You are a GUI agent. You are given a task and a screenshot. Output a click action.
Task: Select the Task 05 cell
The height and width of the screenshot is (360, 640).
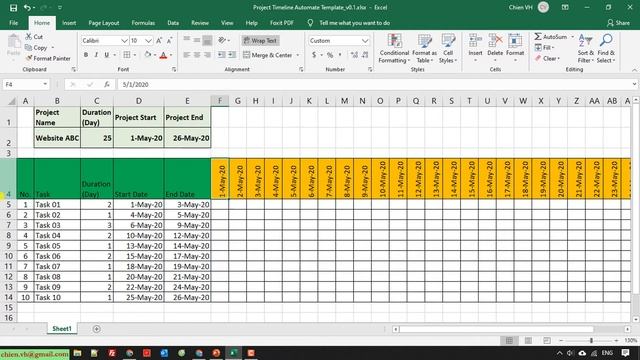tap(57, 246)
